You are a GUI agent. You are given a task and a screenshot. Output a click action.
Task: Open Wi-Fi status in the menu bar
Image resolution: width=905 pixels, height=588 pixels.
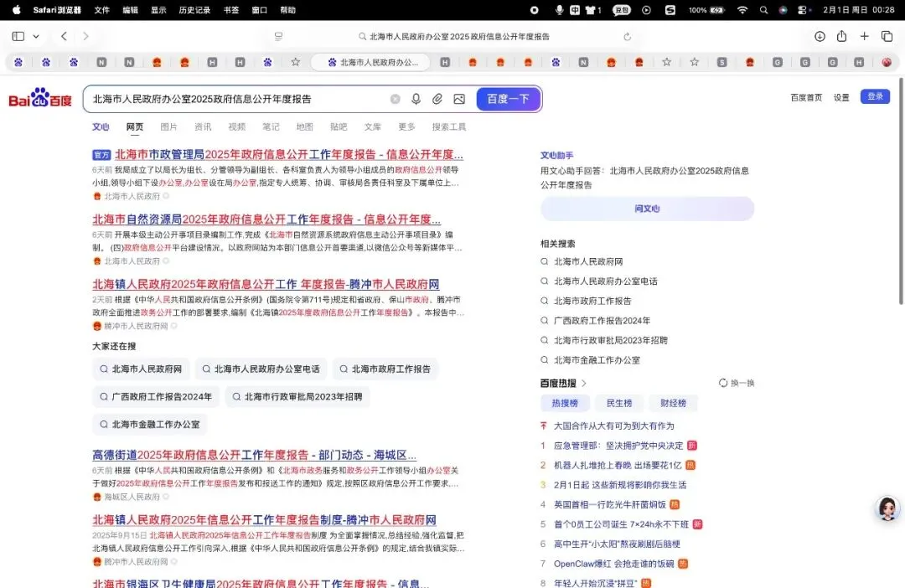click(742, 10)
